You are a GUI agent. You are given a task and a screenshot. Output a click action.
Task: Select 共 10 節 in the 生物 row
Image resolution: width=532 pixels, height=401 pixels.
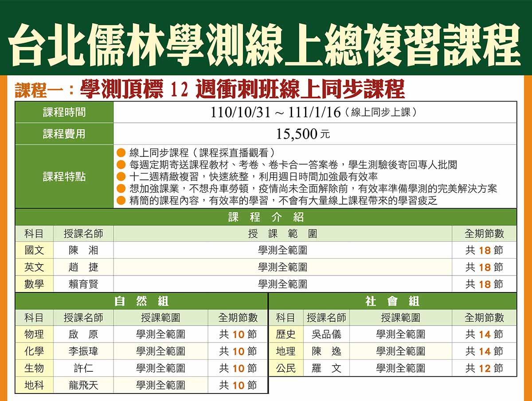coord(238,368)
